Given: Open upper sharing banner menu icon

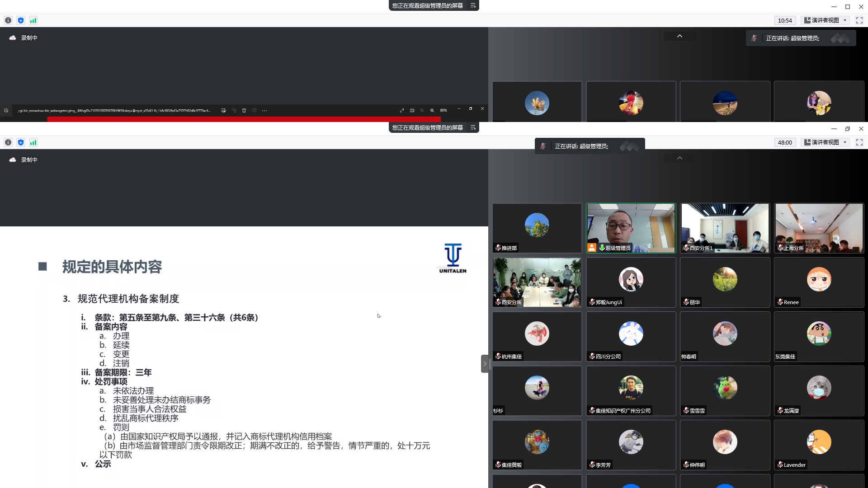Looking at the screenshot, I should coord(473,5).
